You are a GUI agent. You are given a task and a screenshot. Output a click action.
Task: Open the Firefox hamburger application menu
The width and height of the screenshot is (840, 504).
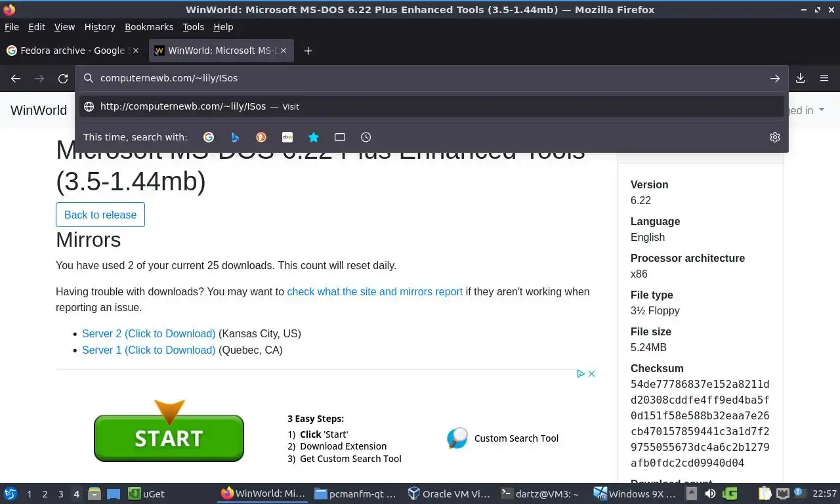tap(824, 78)
